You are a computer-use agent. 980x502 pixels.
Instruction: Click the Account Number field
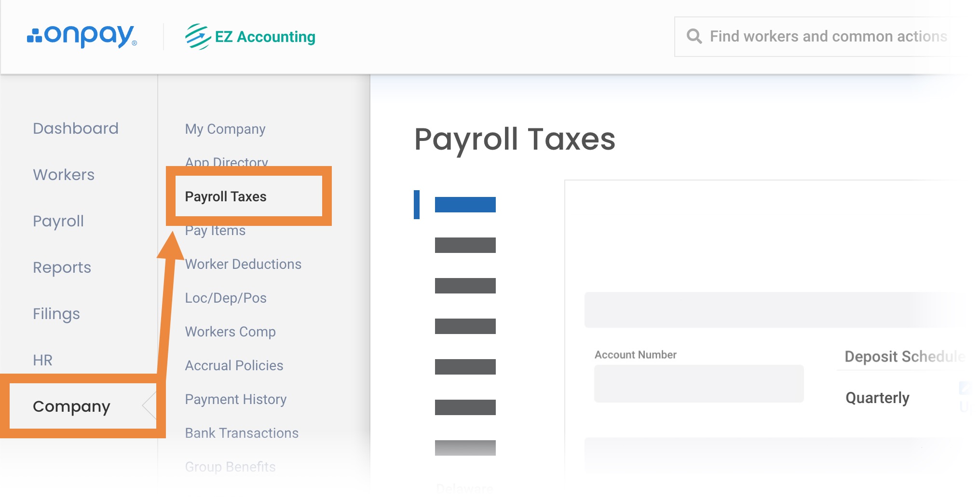(x=698, y=384)
